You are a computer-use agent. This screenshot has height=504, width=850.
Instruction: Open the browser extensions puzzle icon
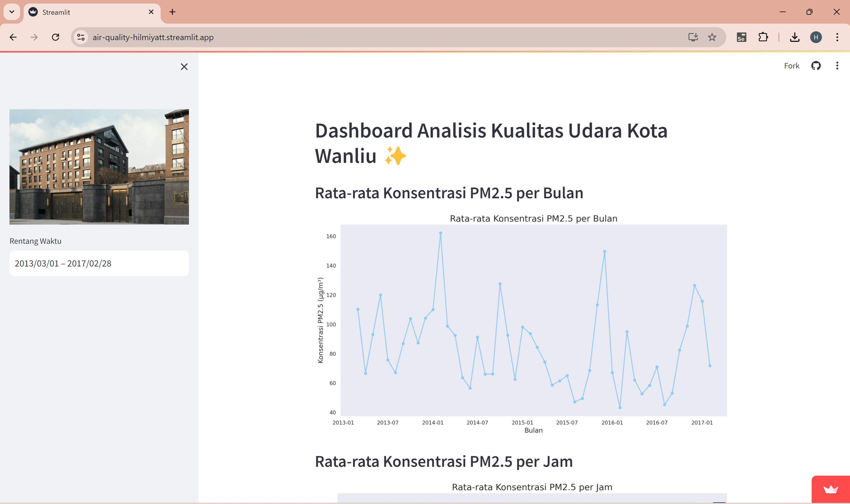coord(763,37)
